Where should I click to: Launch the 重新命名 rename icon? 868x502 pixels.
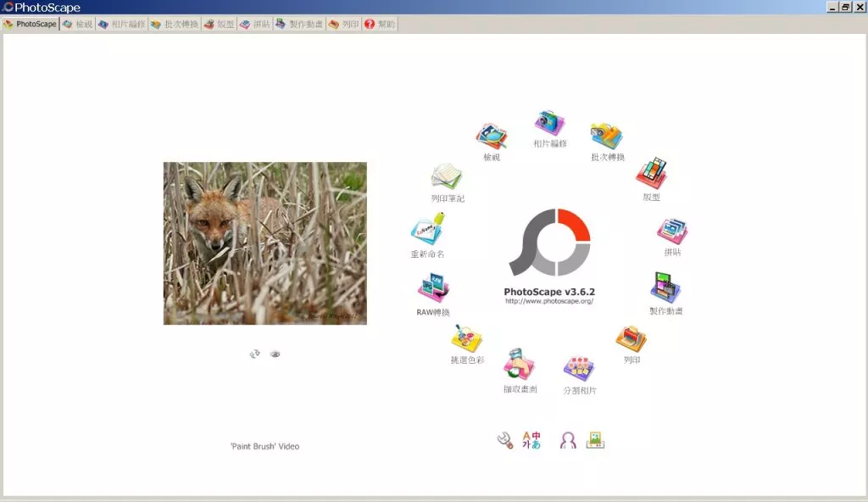(427, 230)
